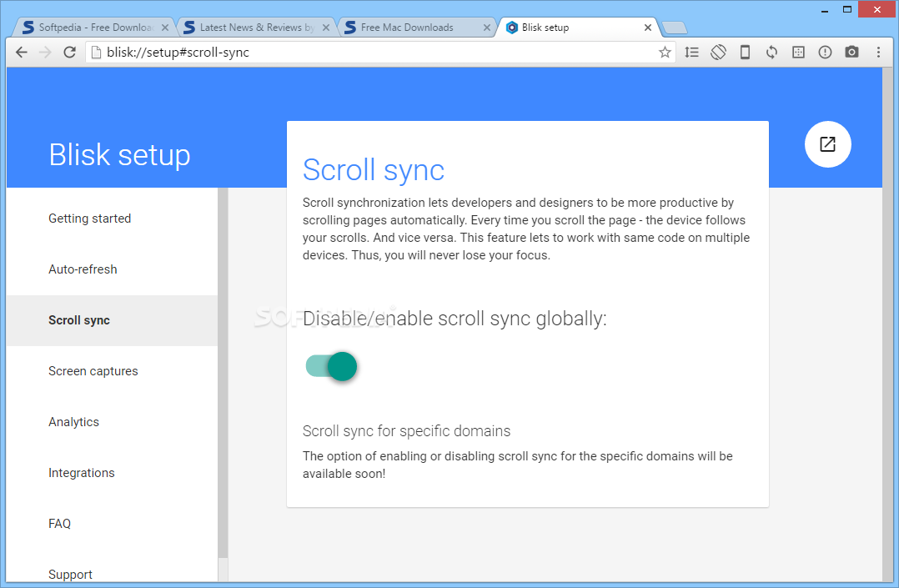Open Screen captures section
The height and width of the screenshot is (588, 899).
pyautogui.click(x=112, y=371)
